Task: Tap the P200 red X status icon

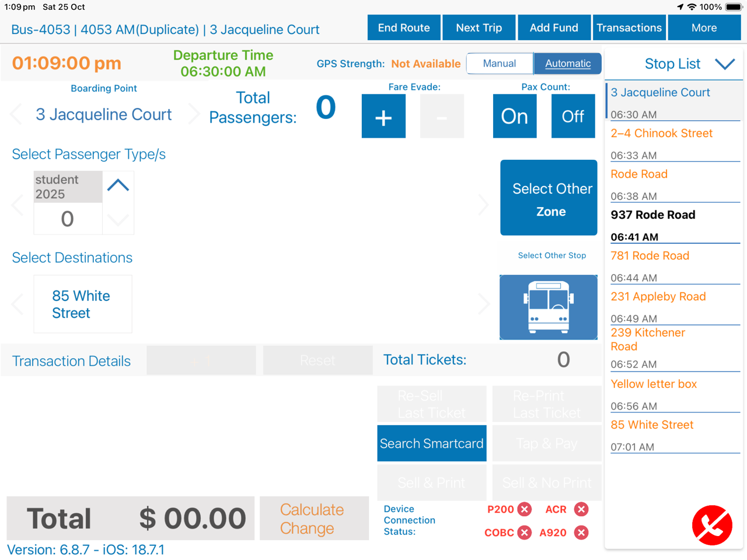Action: pos(525,509)
